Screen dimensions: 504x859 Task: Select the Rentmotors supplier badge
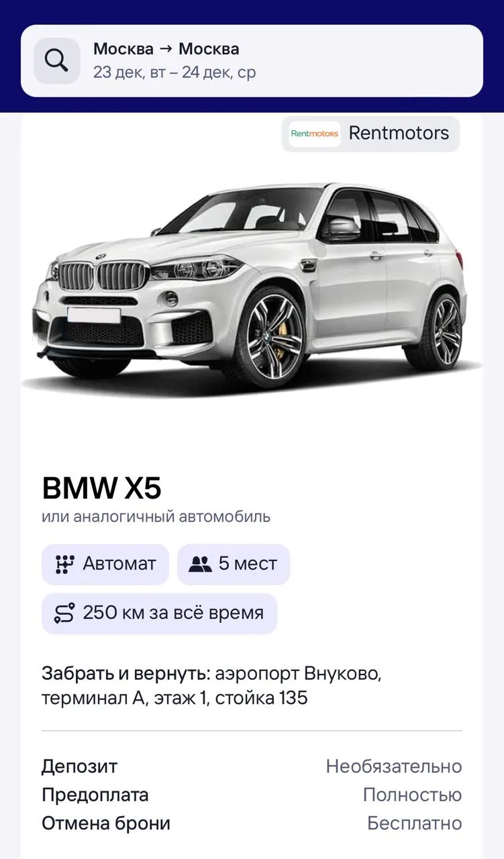tap(370, 134)
